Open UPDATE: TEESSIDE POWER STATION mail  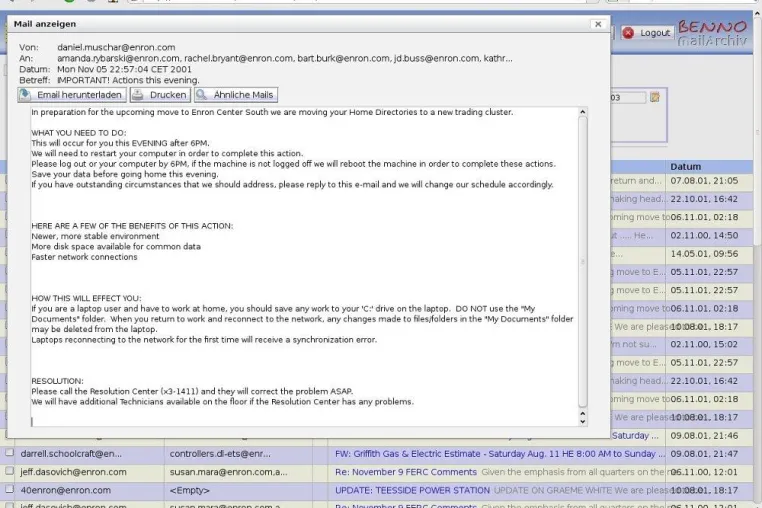[x=412, y=490]
